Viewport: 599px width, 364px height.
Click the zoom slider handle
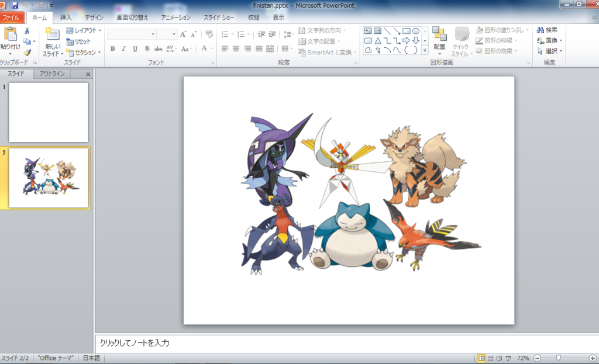point(559,358)
